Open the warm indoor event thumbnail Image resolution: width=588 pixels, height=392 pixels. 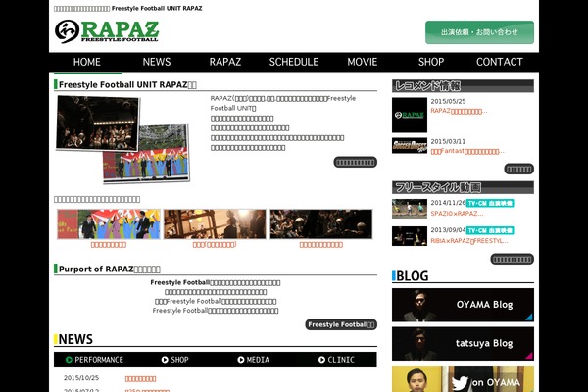click(215, 224)
